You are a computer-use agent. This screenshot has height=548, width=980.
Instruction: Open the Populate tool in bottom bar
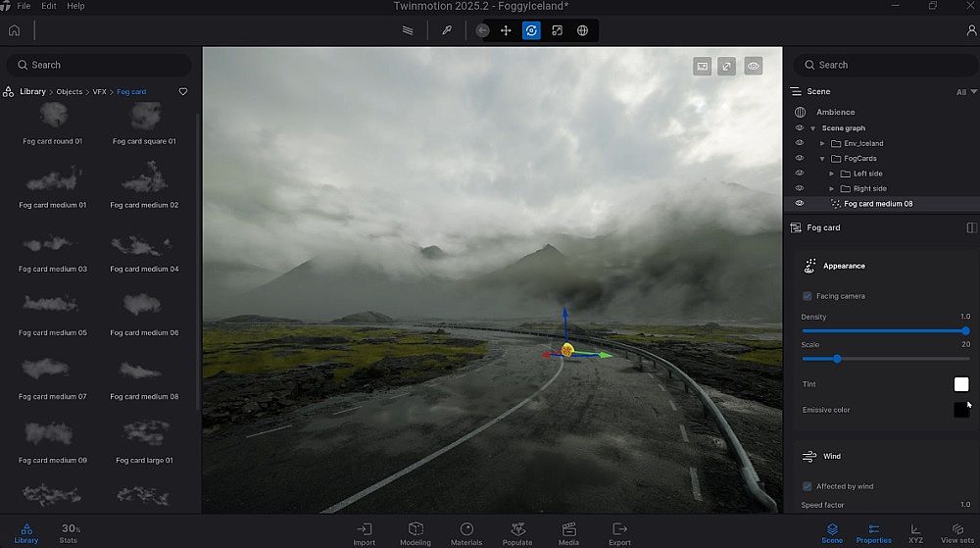tap(517, 532)
